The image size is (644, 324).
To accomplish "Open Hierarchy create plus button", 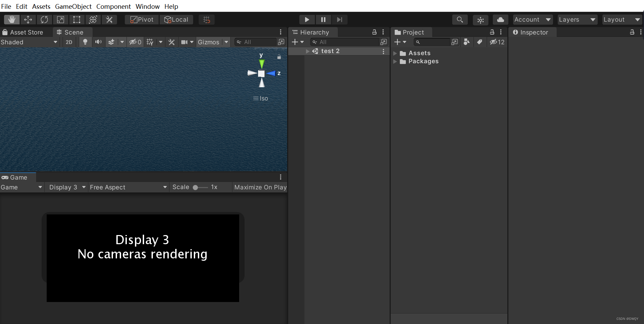I will (298, 42).
